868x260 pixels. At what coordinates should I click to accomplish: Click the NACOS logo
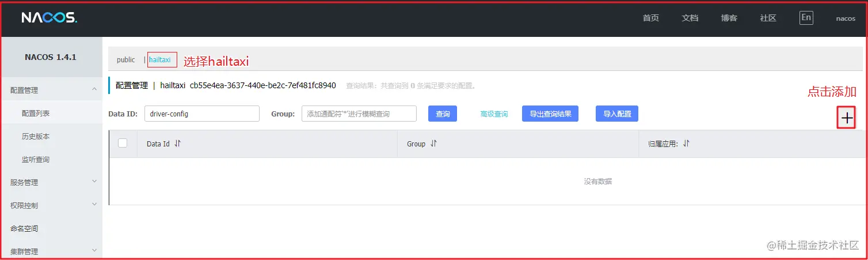[x=50, y=18]
